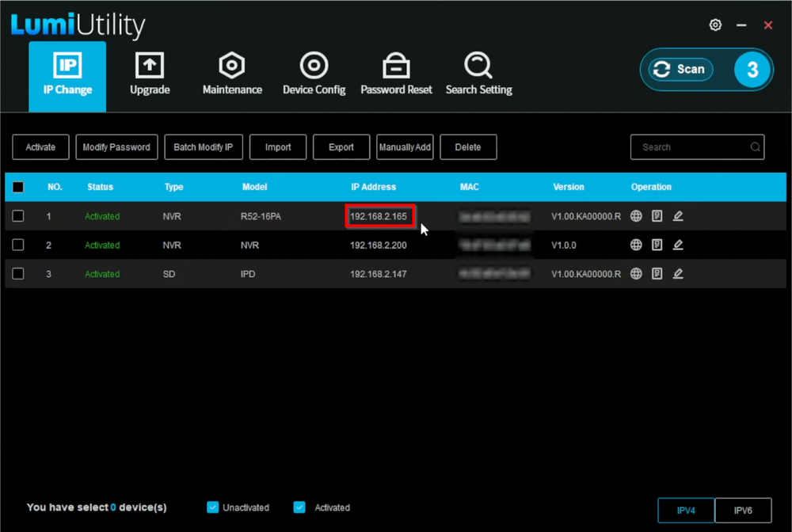792x532 pixels.
Task: Click the Search input field
Action: pyautogui.click(x=689, y=147)
